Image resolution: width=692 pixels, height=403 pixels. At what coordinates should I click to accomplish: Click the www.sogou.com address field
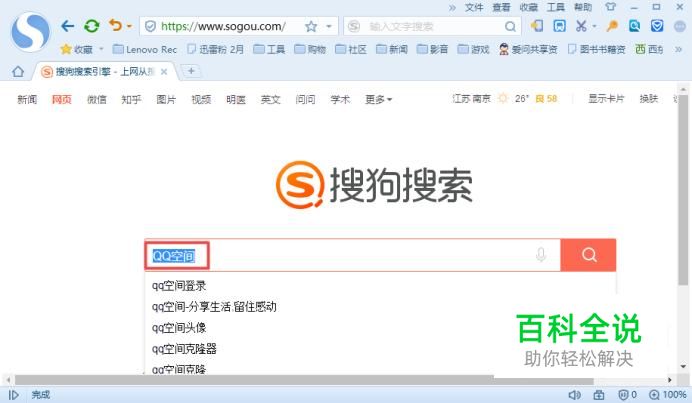click(x=223, y=26)
